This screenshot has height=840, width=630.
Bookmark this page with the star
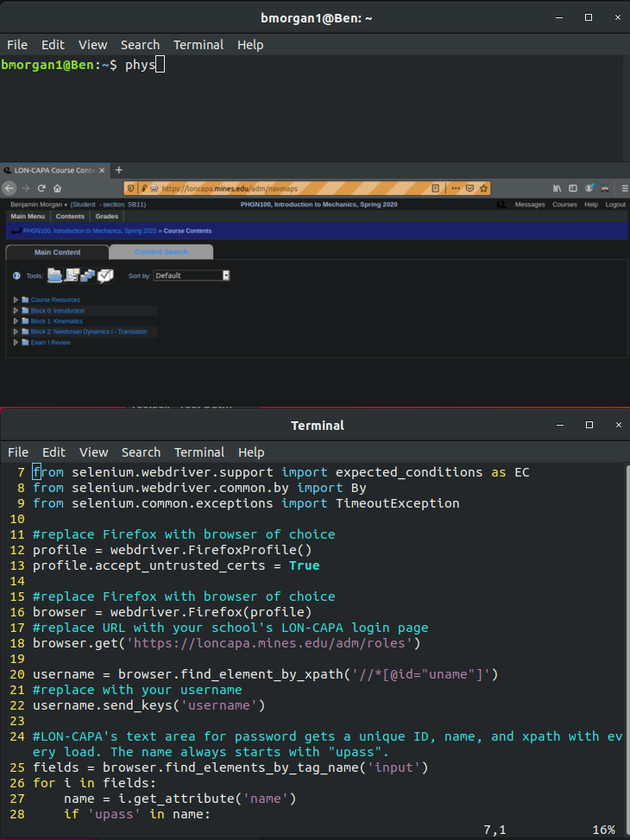(484, 188)
